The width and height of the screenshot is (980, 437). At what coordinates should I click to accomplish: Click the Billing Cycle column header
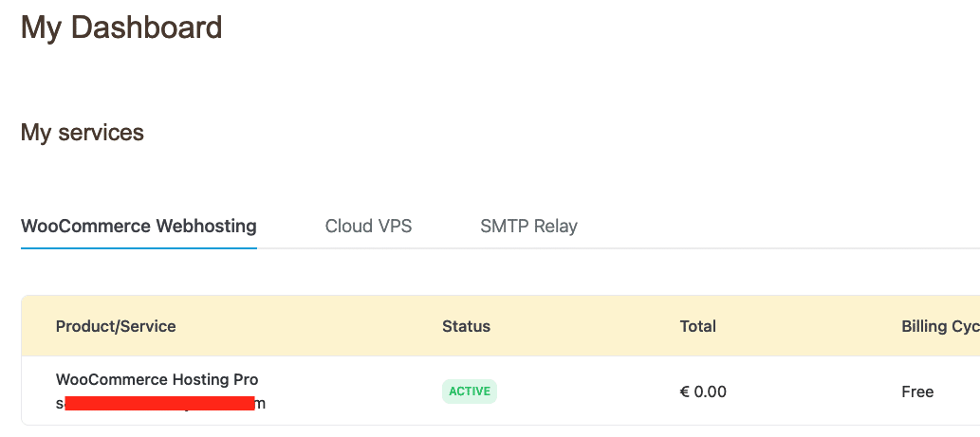pos(939,326)
